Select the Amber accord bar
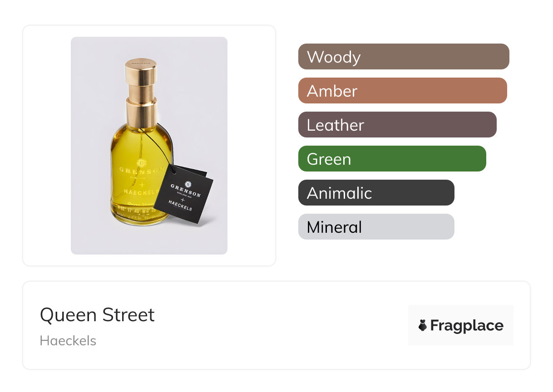553x392 pixels. (402, 91)
